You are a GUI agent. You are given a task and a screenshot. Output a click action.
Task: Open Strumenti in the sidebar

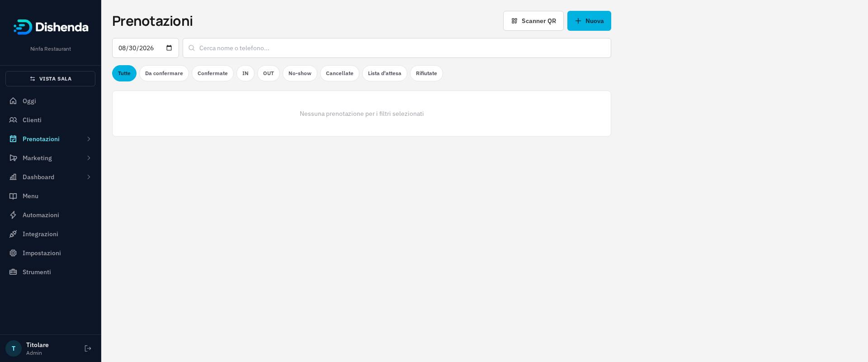click(x=50, y=272)
